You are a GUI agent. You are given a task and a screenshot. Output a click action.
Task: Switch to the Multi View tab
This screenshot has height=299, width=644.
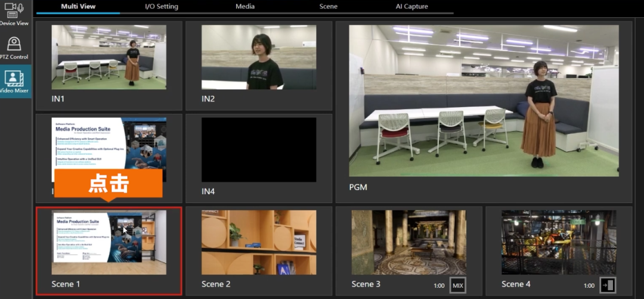tap(78, 7)
